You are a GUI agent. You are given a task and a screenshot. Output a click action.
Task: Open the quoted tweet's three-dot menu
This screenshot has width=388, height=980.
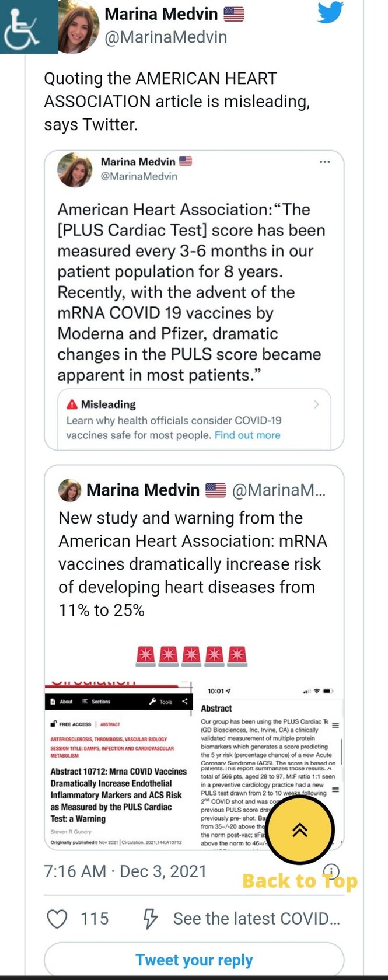coord(324,162)
